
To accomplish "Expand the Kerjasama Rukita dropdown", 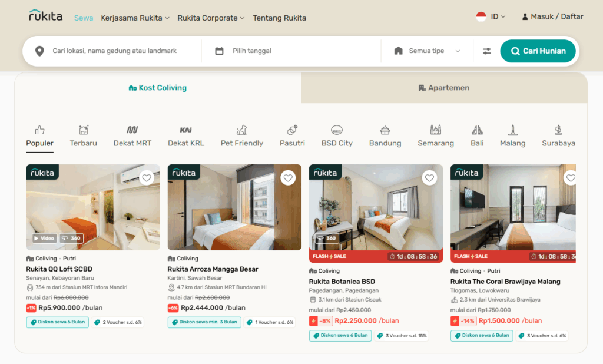I will click(x=135, y=18).
